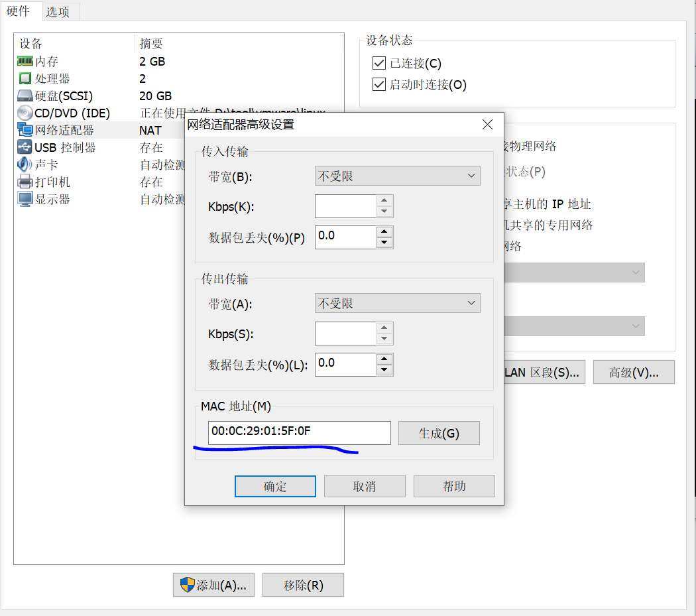Open the outgoing 带宽(A) dropdown
Image resolution: width=696 pixels, height=616 pixels.
[x=397, y=303]
